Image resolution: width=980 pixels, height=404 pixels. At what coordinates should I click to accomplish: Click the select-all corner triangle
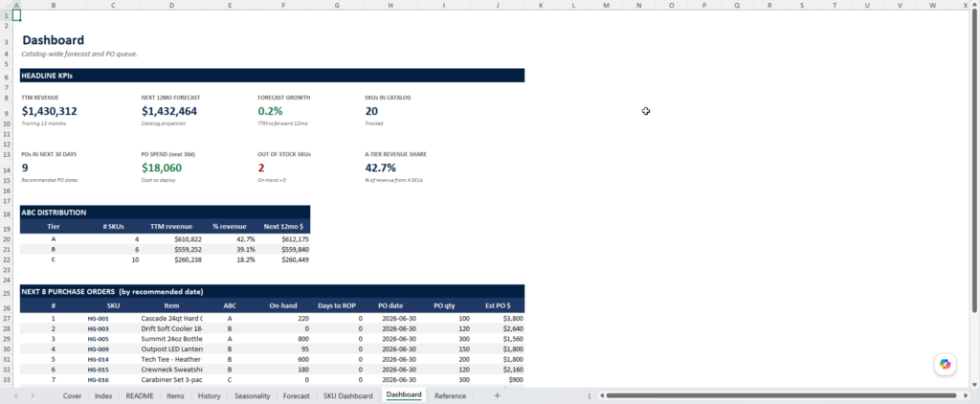6,5
